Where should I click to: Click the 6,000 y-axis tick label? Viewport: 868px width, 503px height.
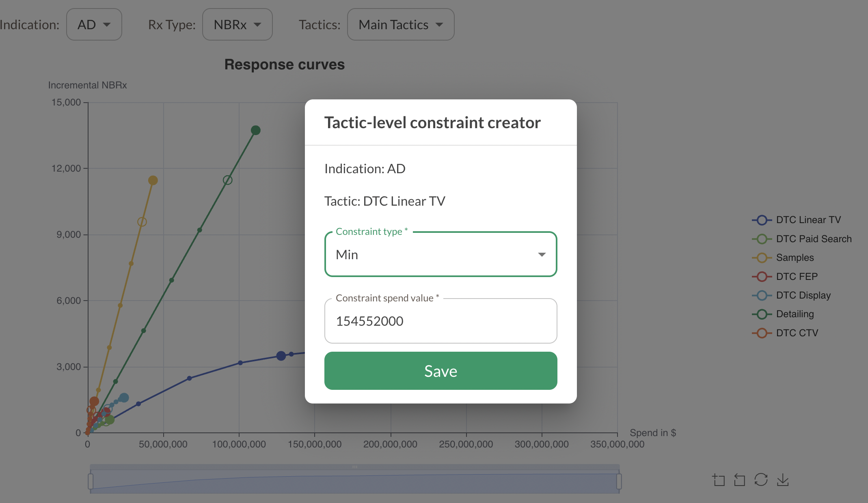tap(68, 301)
